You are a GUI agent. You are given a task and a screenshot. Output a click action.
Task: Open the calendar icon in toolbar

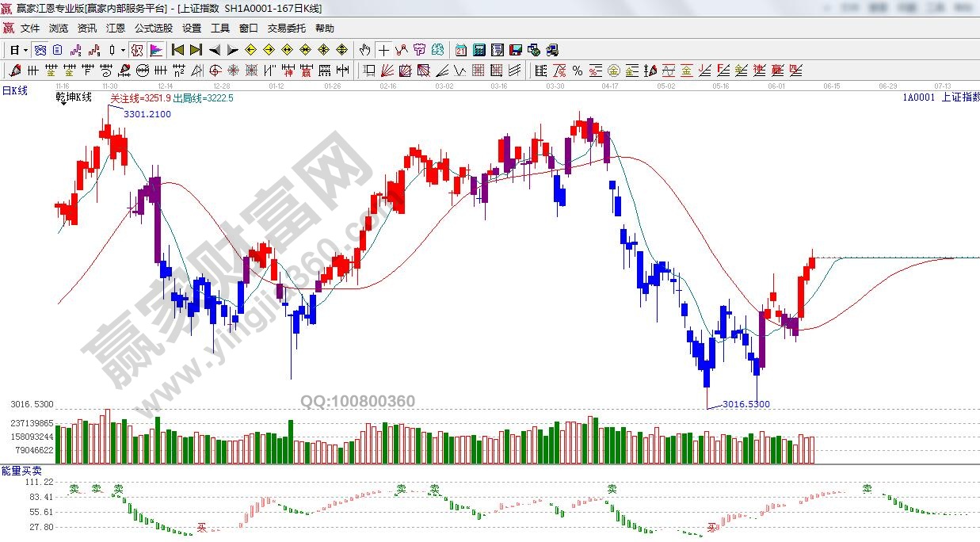tap(460, 50)
